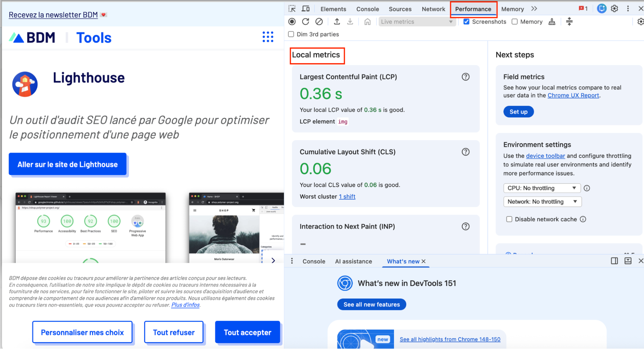This screenshot has height=349, width=644.
Task: Open DevTools settings gear icon
Action: pyautogui.click(x=614, y=9)
